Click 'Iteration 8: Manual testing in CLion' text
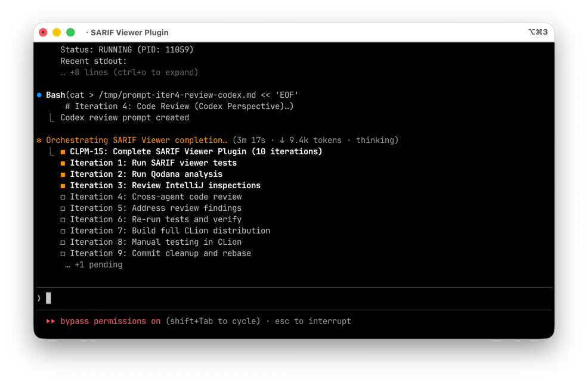 (156, 242)
